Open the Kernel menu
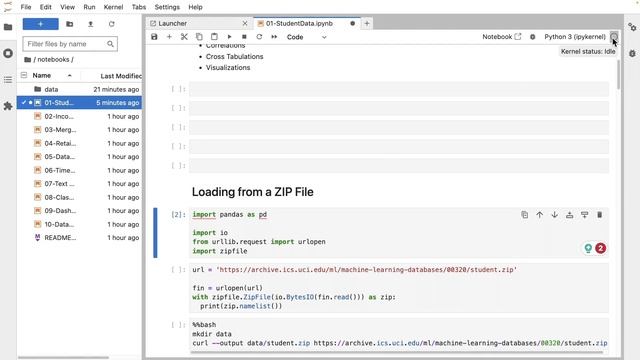 pos(113,7)
